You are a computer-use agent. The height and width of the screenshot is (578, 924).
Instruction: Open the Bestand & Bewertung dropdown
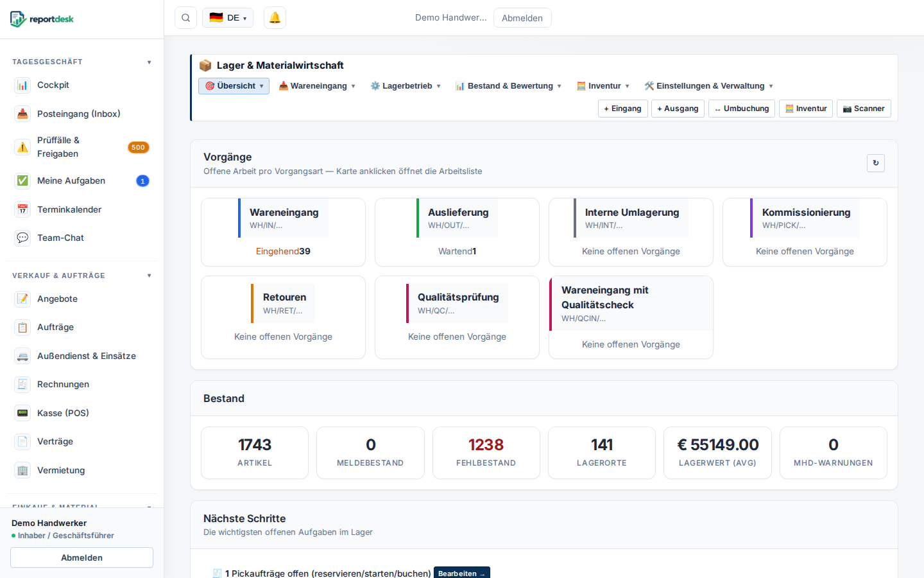[508, 86]
